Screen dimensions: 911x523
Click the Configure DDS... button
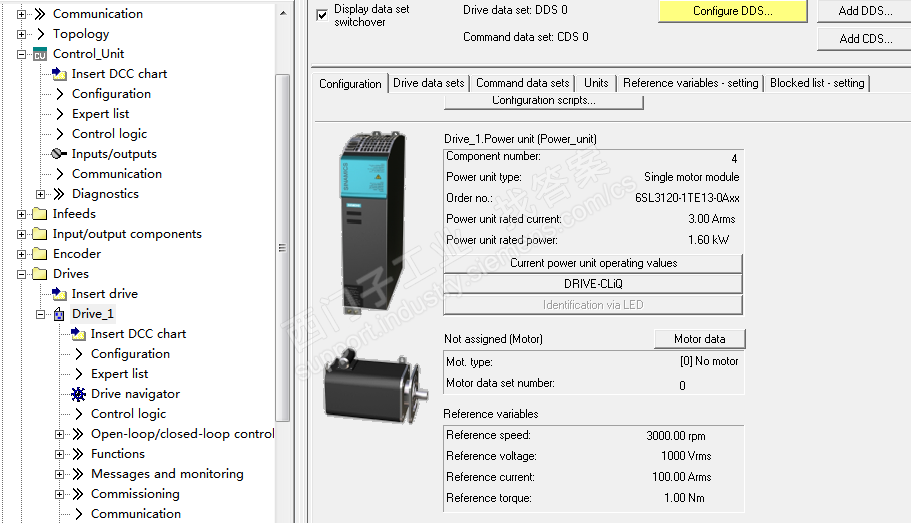pos(733,11)
